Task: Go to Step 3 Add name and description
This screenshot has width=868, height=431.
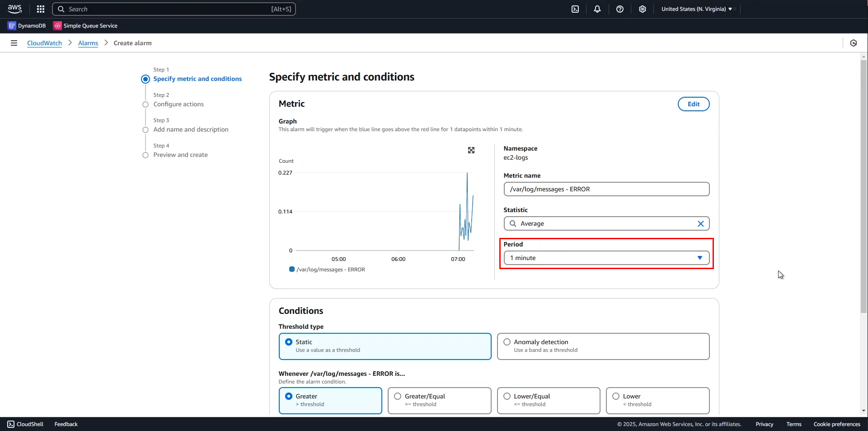Action: (x=191, y=129)
